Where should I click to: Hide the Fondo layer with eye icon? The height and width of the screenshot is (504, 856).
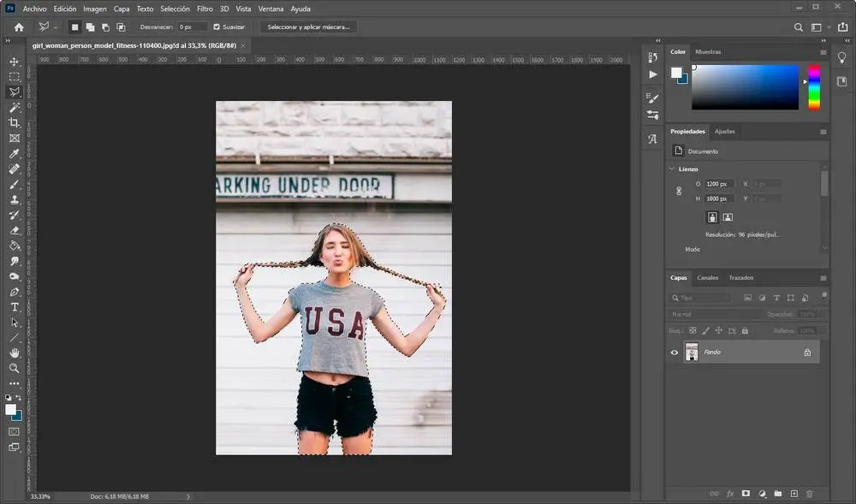coord(675,353)
